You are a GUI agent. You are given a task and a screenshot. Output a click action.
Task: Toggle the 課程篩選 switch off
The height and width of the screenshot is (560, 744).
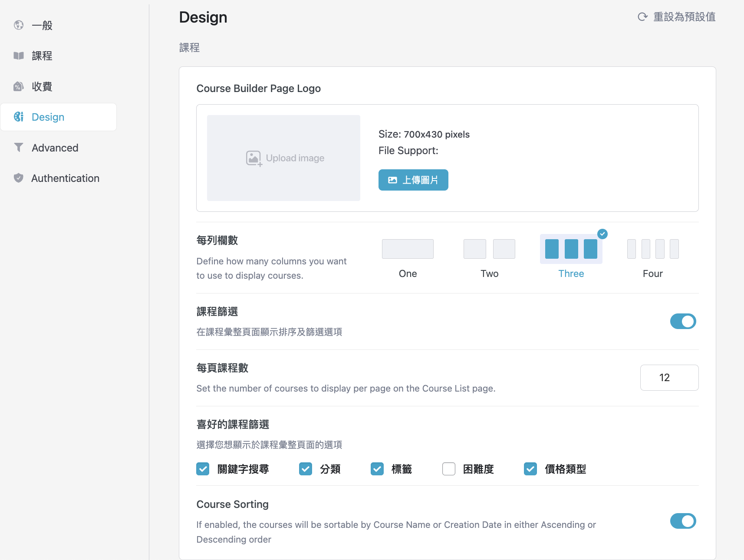(x=683, y=322)
